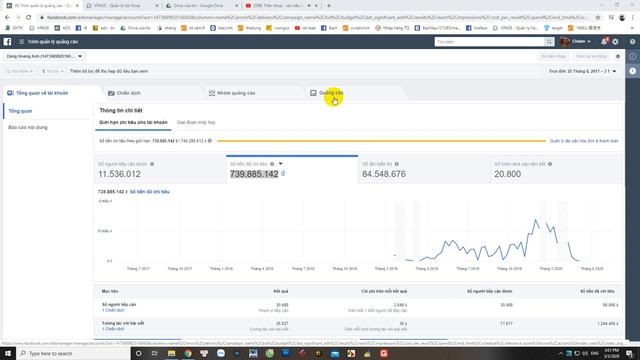640x360 pixels.
Task: Open the Drive của tôi bookmark
Action: 136,28
